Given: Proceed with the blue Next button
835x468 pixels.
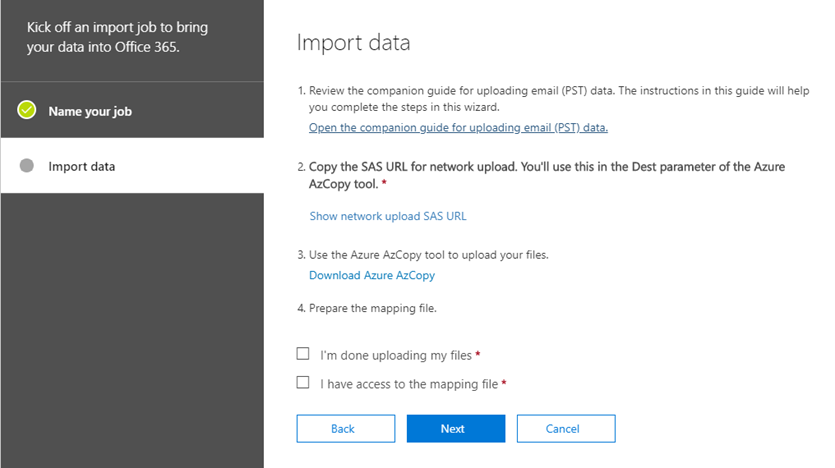Looking at the screenshot, I should [456, 429].
